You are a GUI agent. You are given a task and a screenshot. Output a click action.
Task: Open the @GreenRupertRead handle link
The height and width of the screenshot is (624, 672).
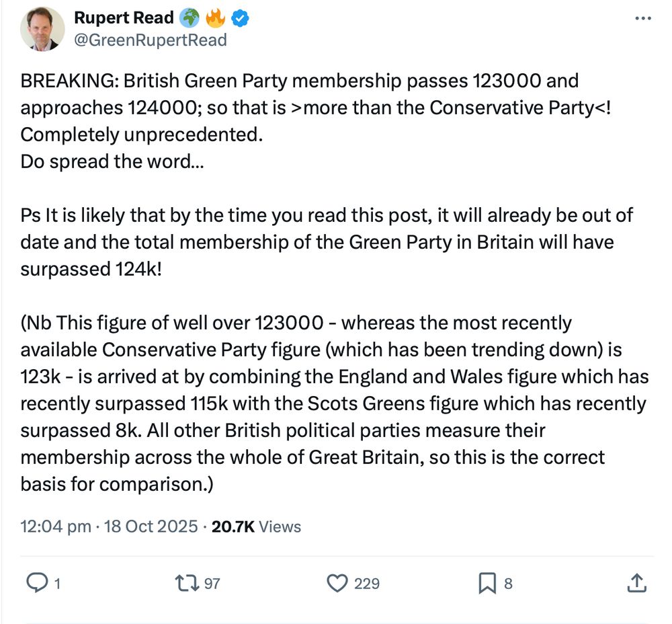coord(150,40)
